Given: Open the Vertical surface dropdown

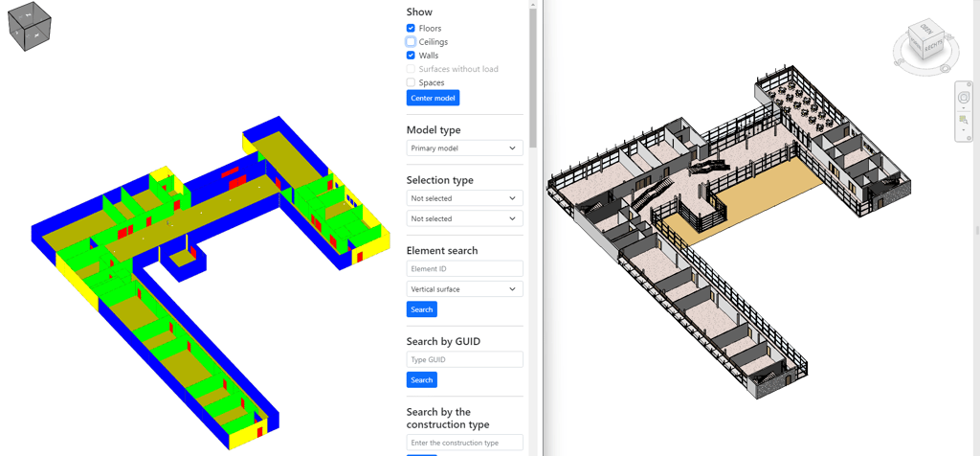Looking at the screenshot, I should (x=464, y=289).
